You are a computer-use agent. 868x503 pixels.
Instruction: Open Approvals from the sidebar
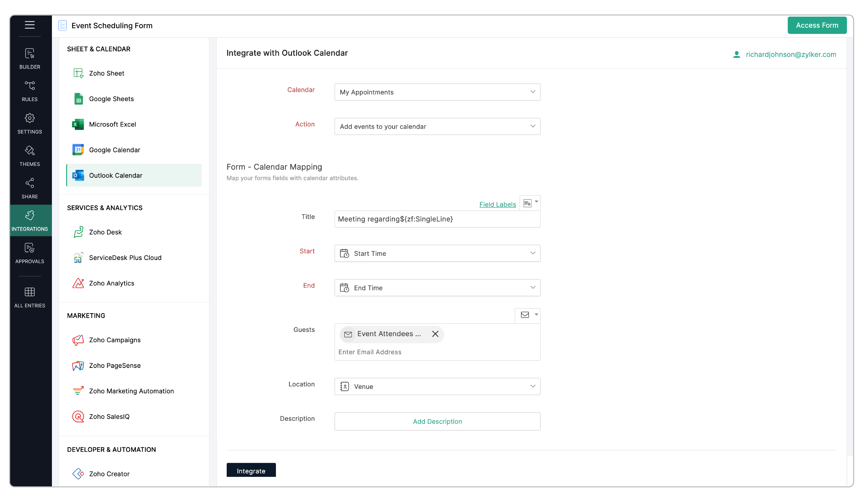point(30,253)
